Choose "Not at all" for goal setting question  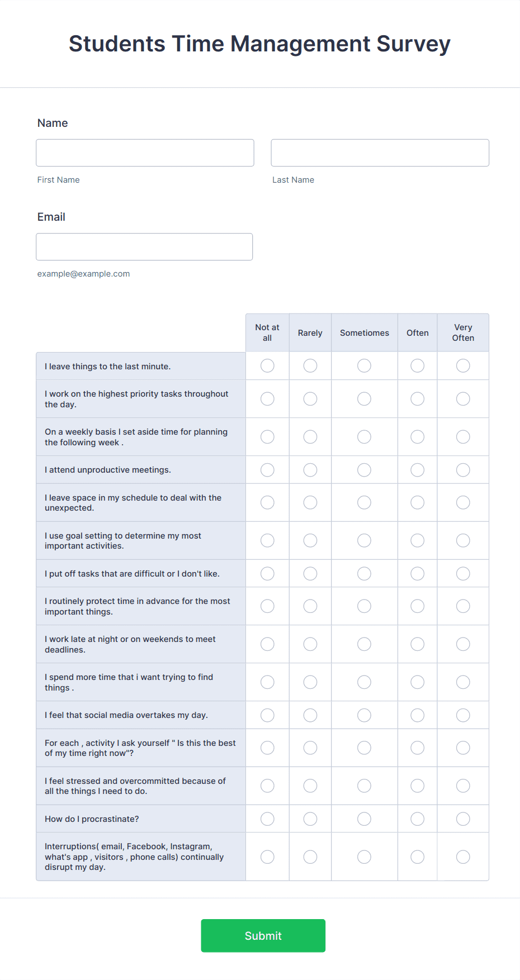pyautogui.click(x=267, y=540)
